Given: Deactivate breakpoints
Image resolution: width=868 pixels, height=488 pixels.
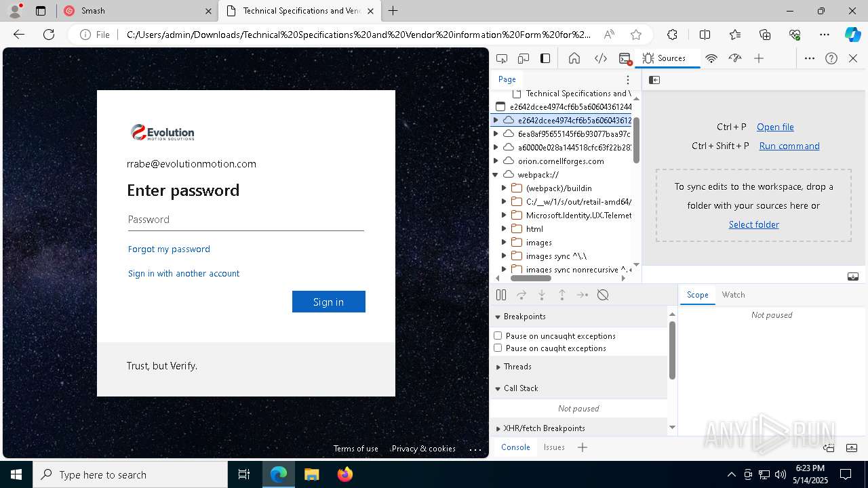Looking at the screenshot, I should coord(603,295).
